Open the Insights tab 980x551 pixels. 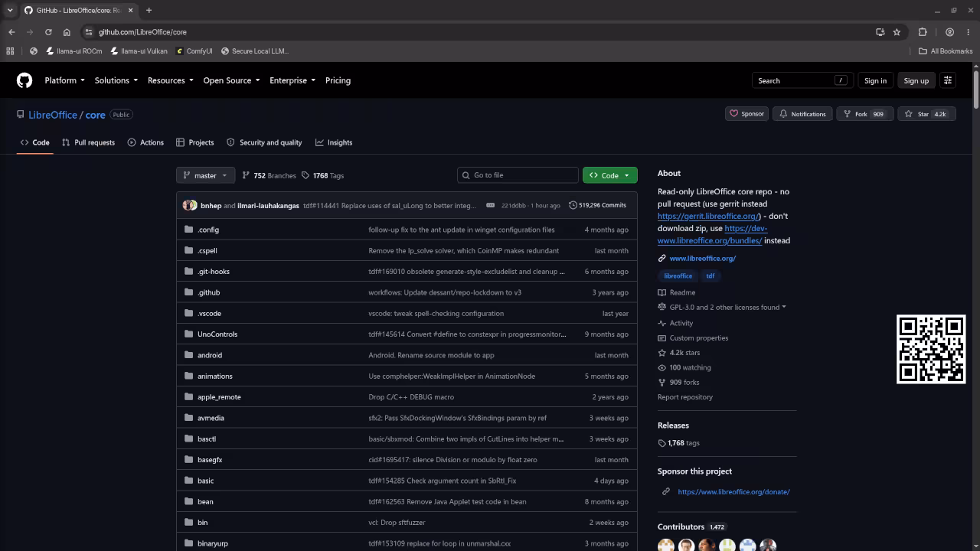coord(334,142)
